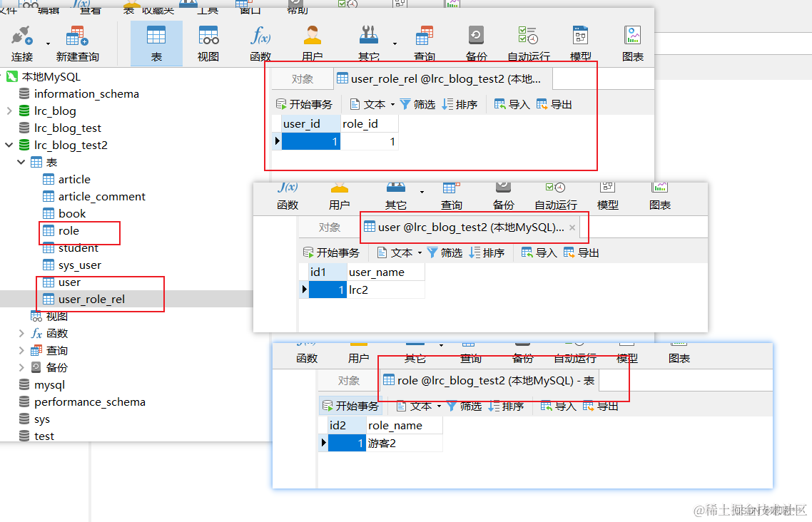Click 开始事务 in user_role_rel window

coord(305,105)
